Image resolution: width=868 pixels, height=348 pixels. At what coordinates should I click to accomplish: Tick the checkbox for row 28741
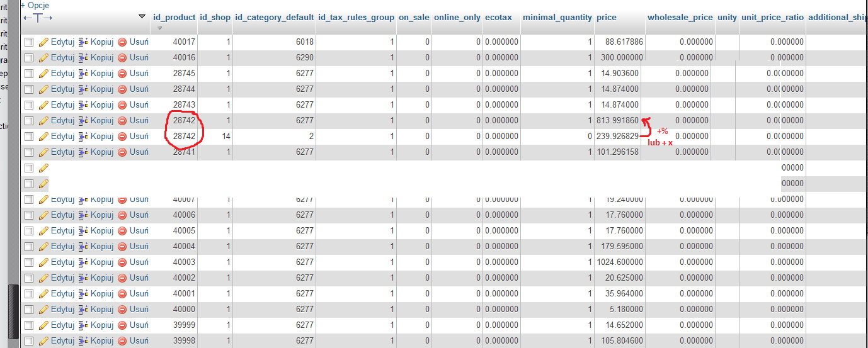[29, 152]
